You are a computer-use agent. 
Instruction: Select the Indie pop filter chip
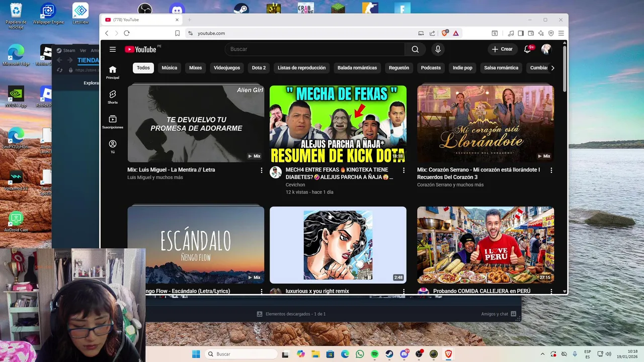click(x=462, y=68)
